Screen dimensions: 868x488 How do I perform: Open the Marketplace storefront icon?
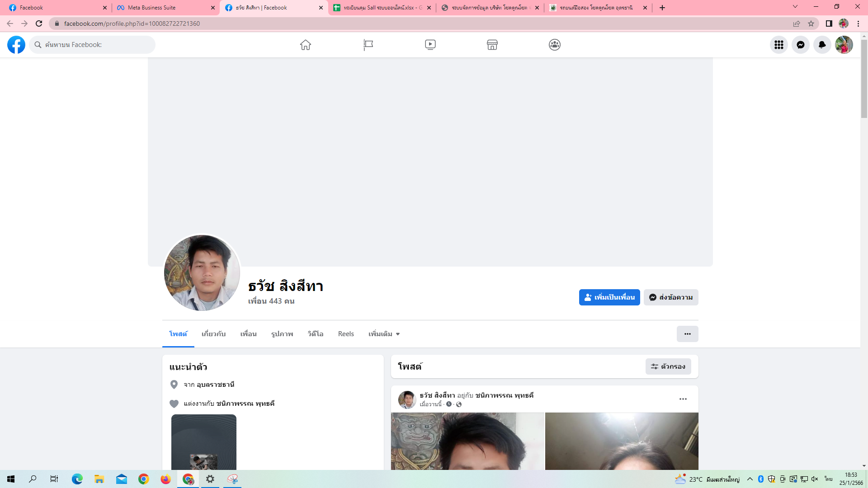pyautogui.click(x=492, y=45)
